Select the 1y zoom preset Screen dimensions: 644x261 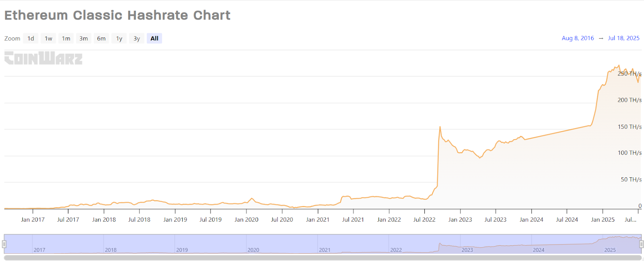119,38
